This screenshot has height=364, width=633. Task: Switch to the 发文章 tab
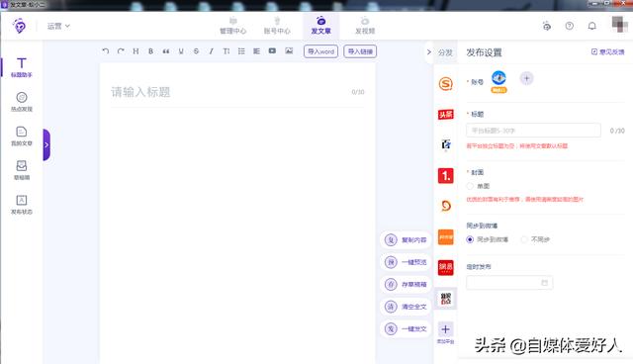(x=320, y=26)
